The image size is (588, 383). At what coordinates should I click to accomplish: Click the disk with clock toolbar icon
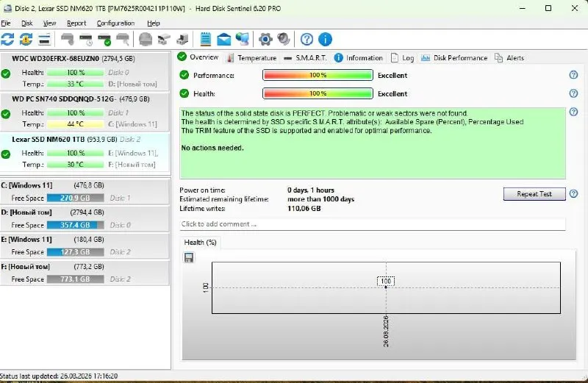86,40
